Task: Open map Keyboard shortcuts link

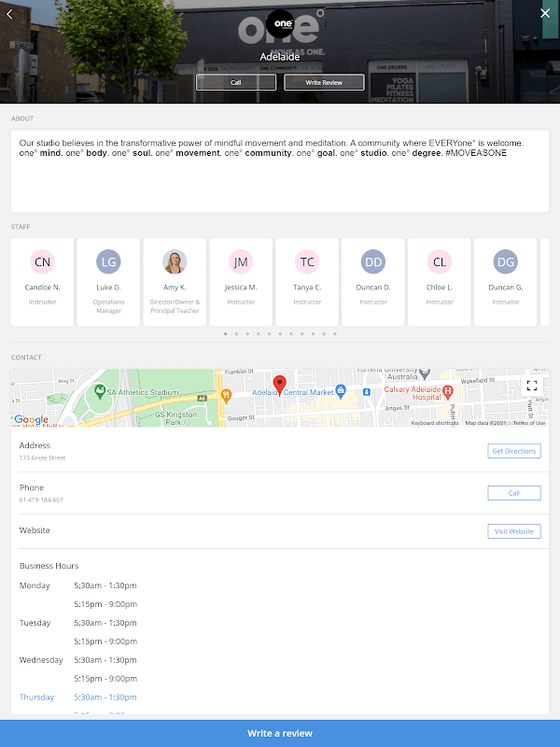Action: click(435, 423)
